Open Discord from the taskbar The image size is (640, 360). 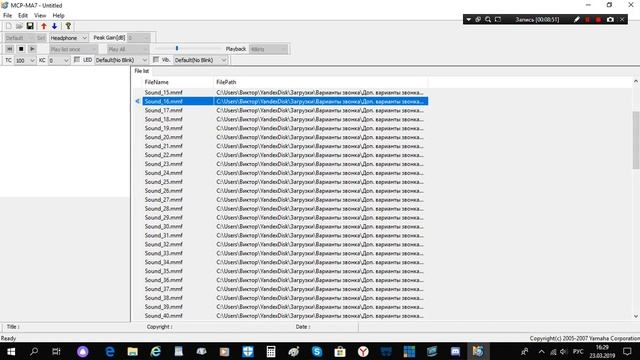pos(456,351)
